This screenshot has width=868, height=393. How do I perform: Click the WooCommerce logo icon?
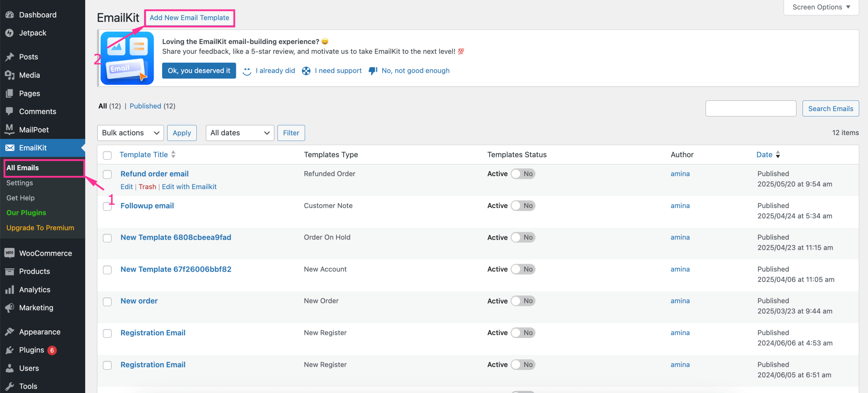point(9,253)
